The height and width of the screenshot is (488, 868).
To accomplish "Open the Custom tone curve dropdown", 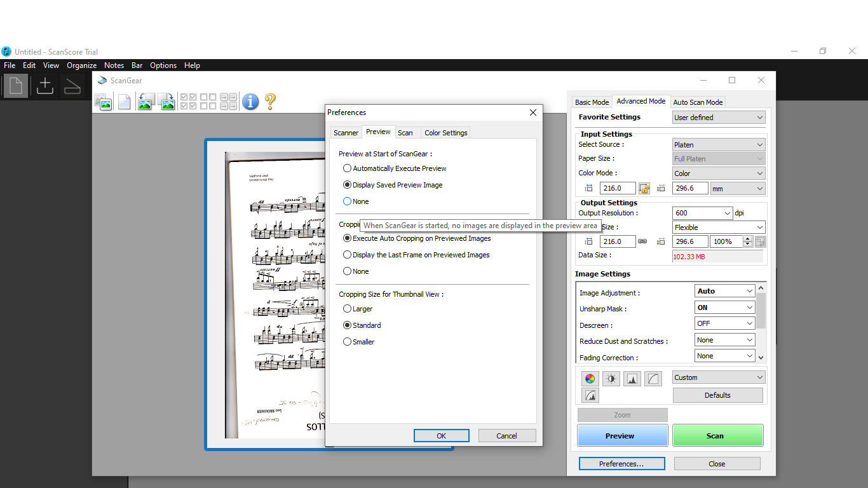I will pyautogui.click(x=719, y=377).
